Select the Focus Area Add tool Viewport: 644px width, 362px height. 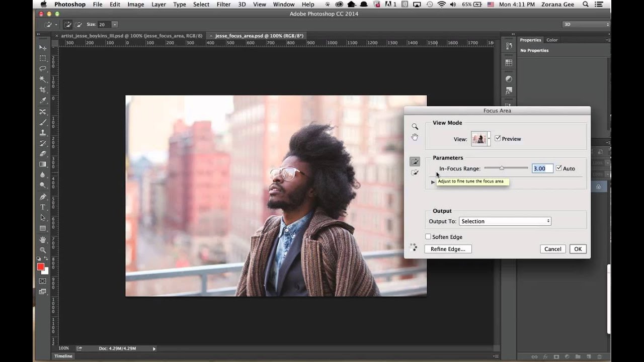[415, 161]
